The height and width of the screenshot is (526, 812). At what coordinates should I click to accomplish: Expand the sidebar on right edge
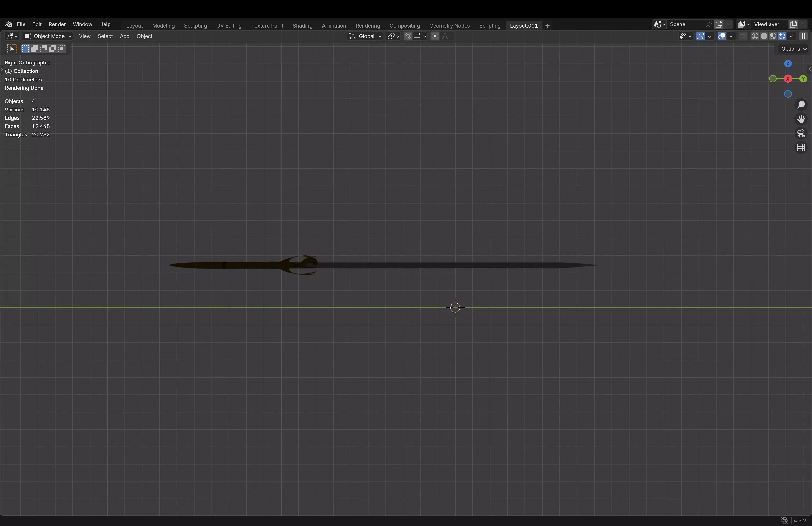(810, 69)
